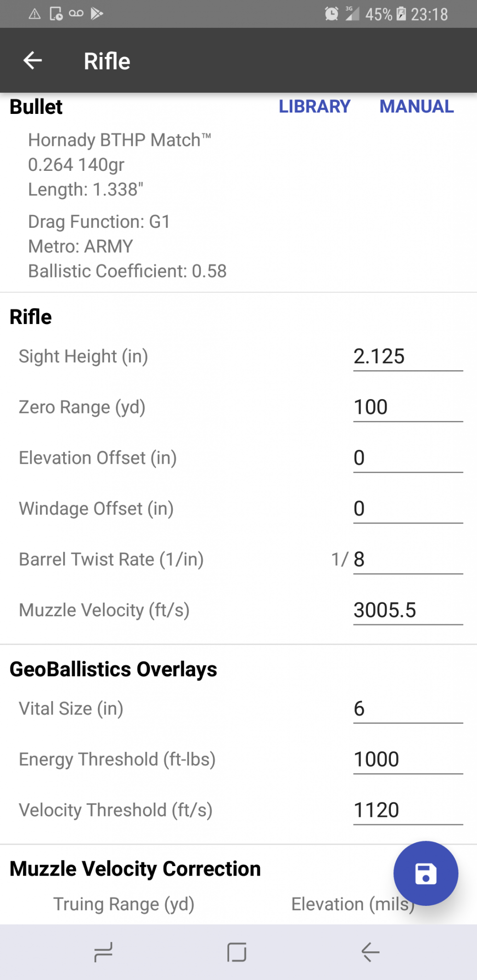Viewport: 477px width, 980px height.
Task: Change the Velocity Threshold value
Action: point(408,811)
